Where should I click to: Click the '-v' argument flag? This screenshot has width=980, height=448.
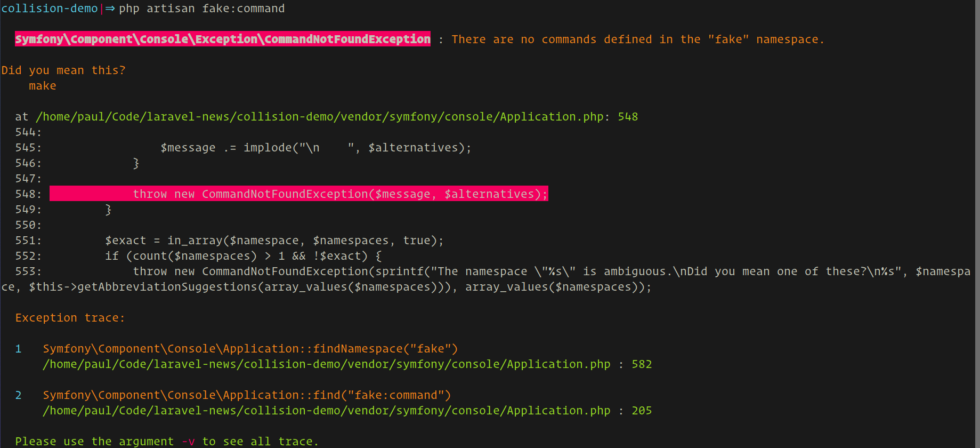[x=188, y=442]
